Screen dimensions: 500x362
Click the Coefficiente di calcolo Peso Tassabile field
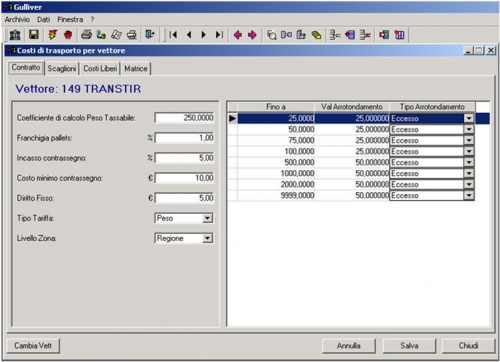(184, 118)
